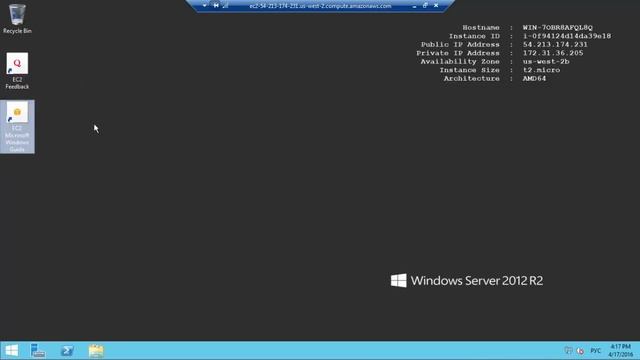Open the connection bar drop-down arrow
This screenshot has width=640, height=360.
[x=204, y=6]
